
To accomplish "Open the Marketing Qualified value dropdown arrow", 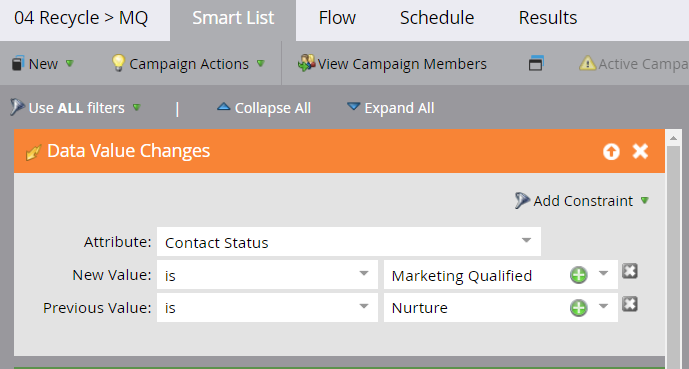I will tap(603, 274).
